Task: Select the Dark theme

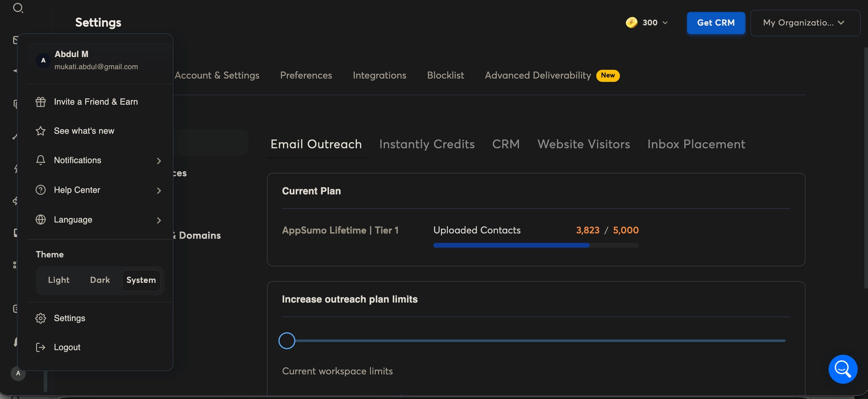Action: (x=100, y=280)
